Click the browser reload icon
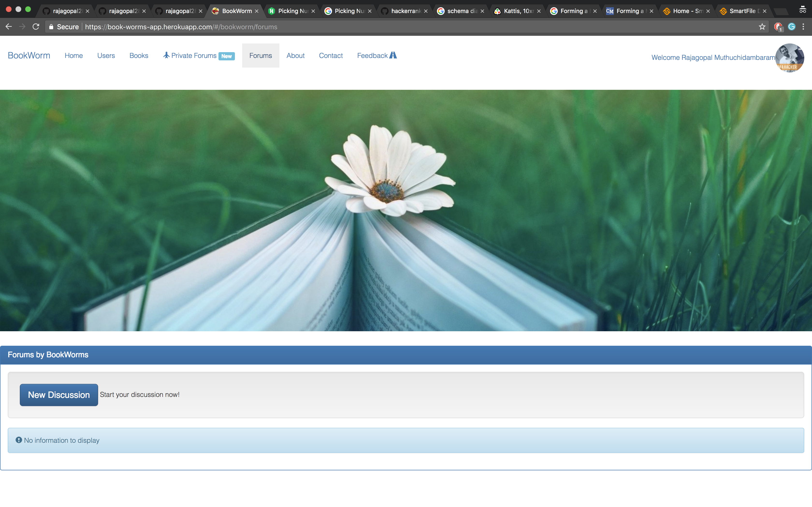The width and height of the screenshot is (812, 507). (x=36, y=27)
